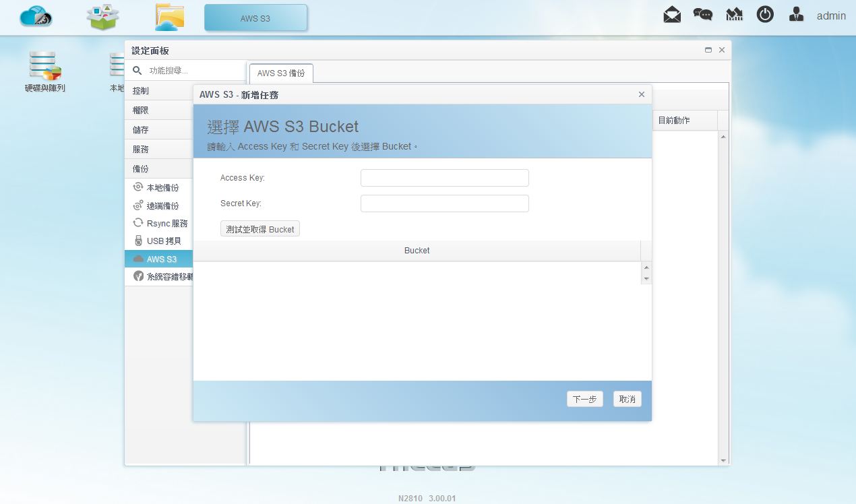Viewport: 856px width, 504px height.
Task: Open the 硬碟與陣列 desktop shortcut
Action: [45, 71]
